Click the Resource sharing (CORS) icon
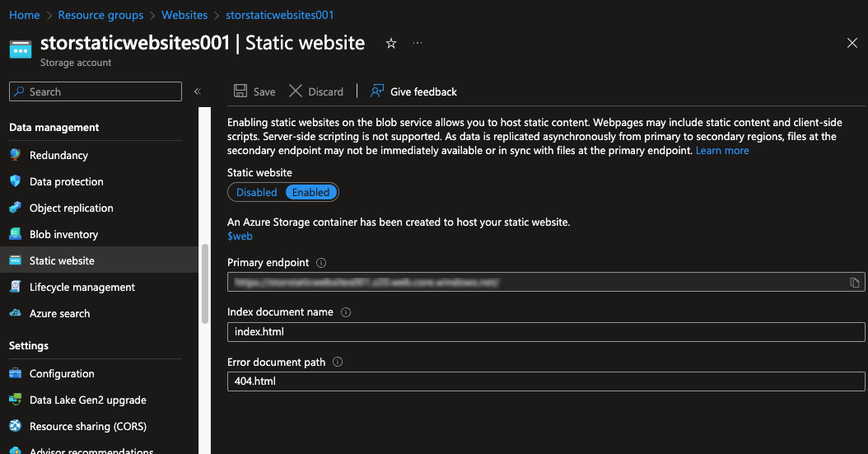Viewport: 868px width, 454px height. click(x=16, y=426)
